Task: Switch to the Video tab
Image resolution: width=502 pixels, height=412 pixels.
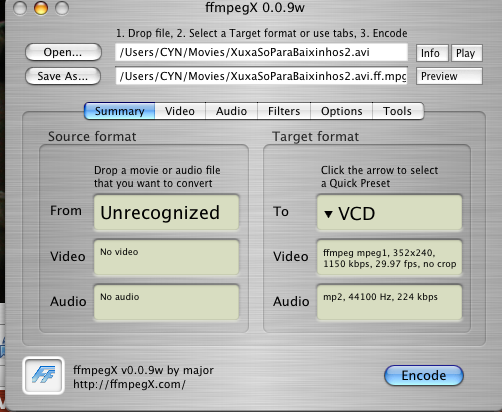Action: pos(180,111)
